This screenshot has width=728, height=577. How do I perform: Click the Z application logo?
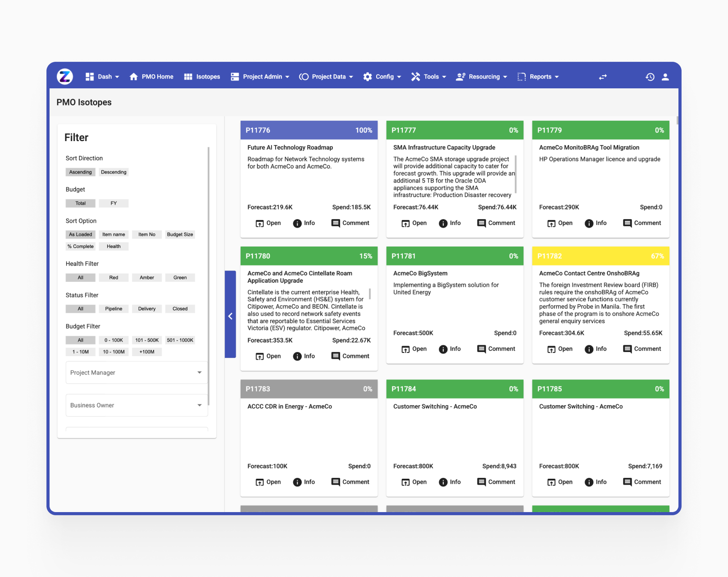65,77
